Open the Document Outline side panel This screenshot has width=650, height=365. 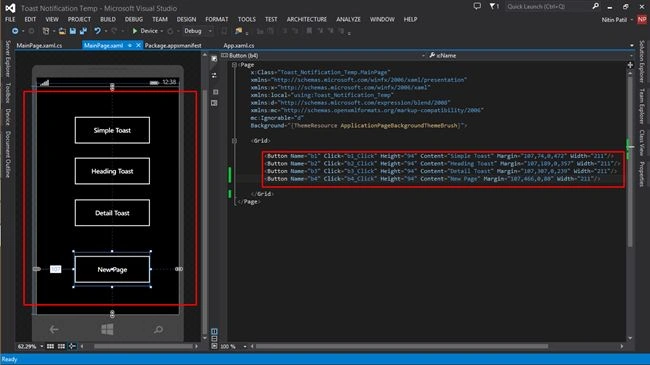coord(7,154)
